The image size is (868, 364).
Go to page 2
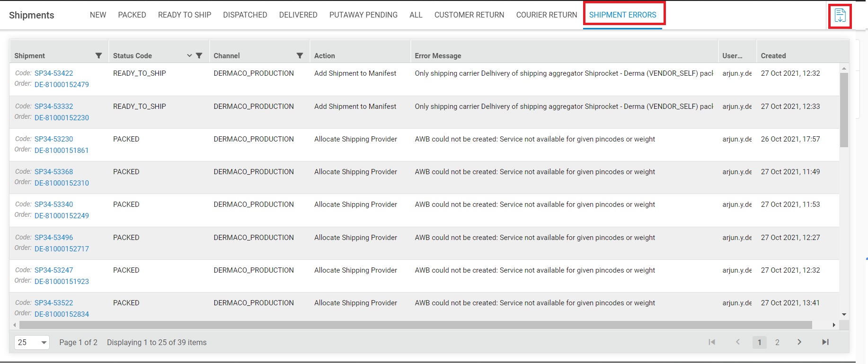777,342
